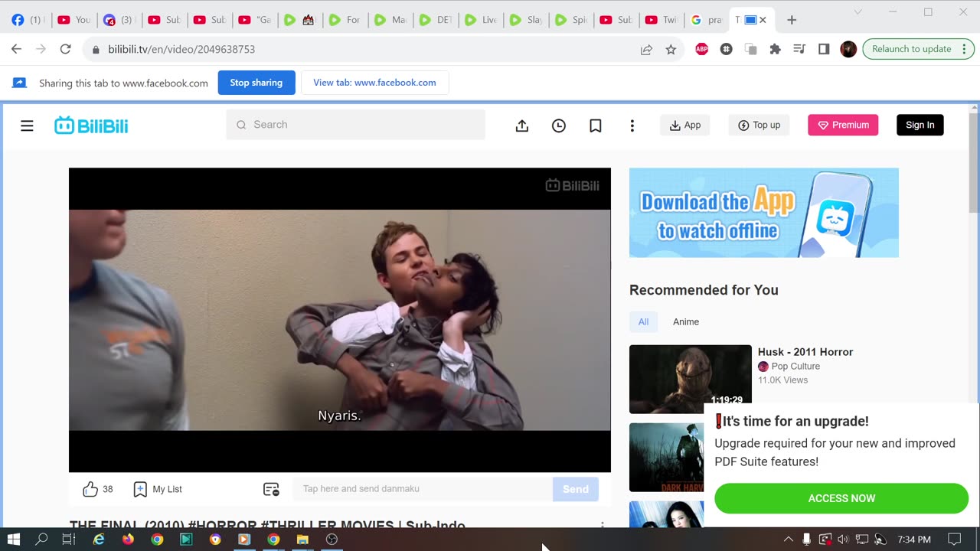Open the BiliBili hamburger menu
980x551 pixels.
[x=27, y=126]
